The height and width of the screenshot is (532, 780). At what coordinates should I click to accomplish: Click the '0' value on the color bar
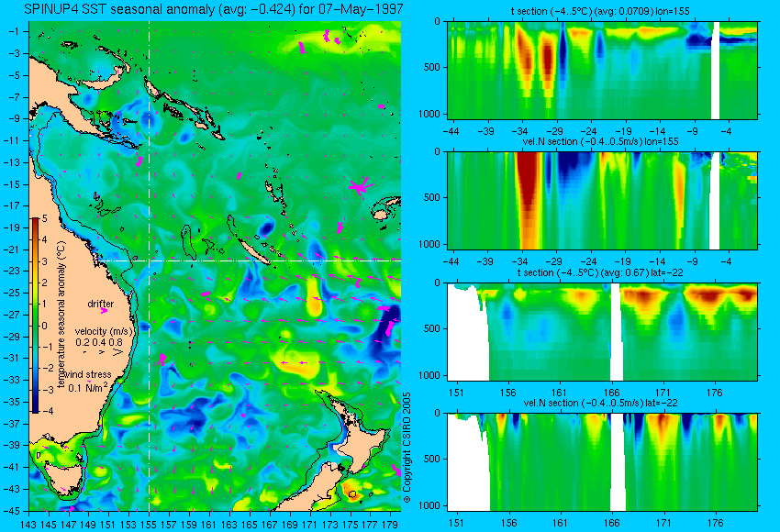pos(44,326)
